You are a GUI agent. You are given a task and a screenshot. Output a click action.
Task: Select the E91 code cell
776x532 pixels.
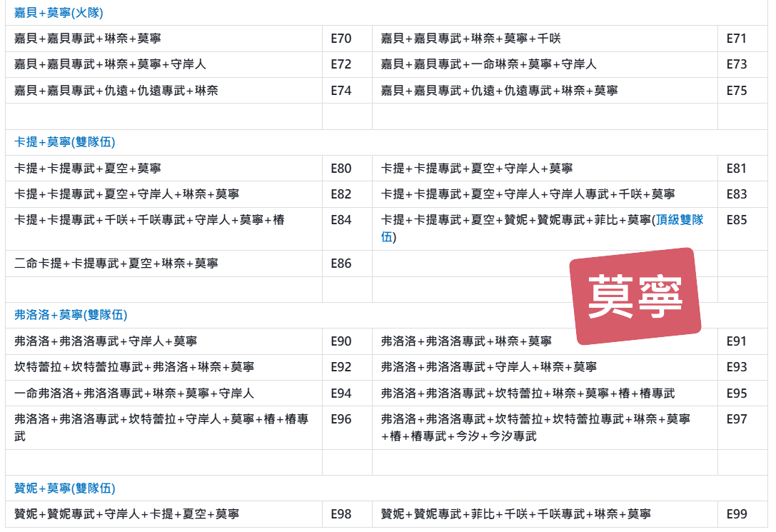click(736, 341)
